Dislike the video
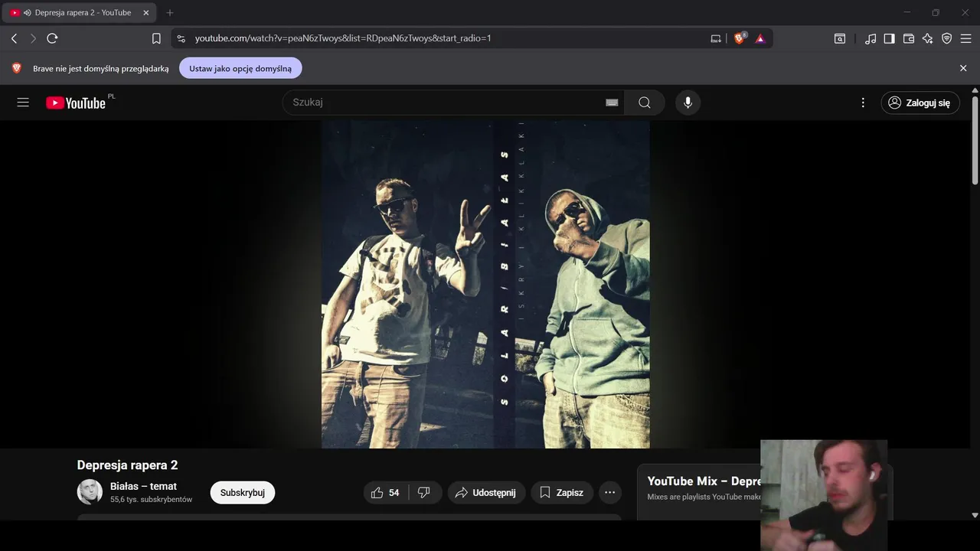Viewport: 980px width, 551px height. point(424,493)
